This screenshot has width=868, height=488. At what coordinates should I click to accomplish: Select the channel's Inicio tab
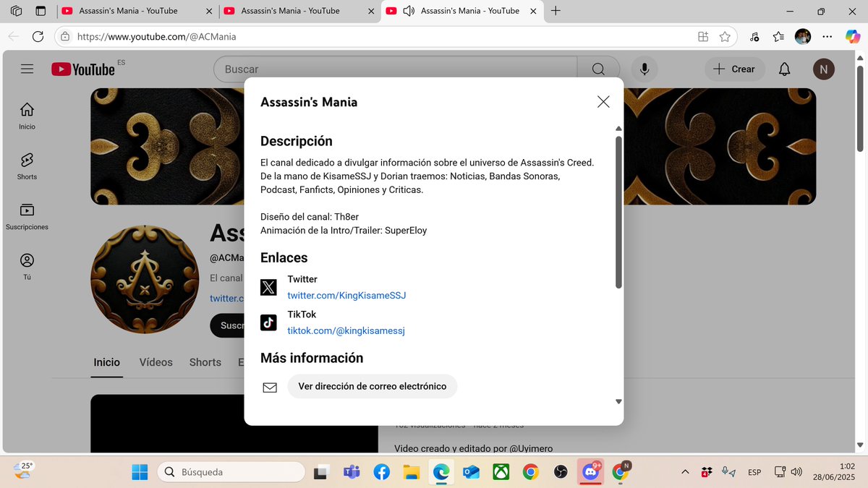(106, 362)
